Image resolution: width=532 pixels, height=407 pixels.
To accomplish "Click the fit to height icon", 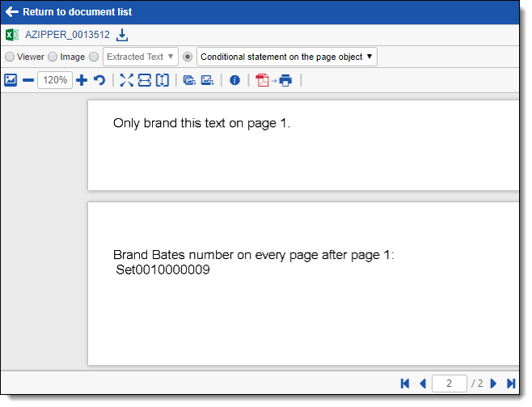I will click(163, 80).
